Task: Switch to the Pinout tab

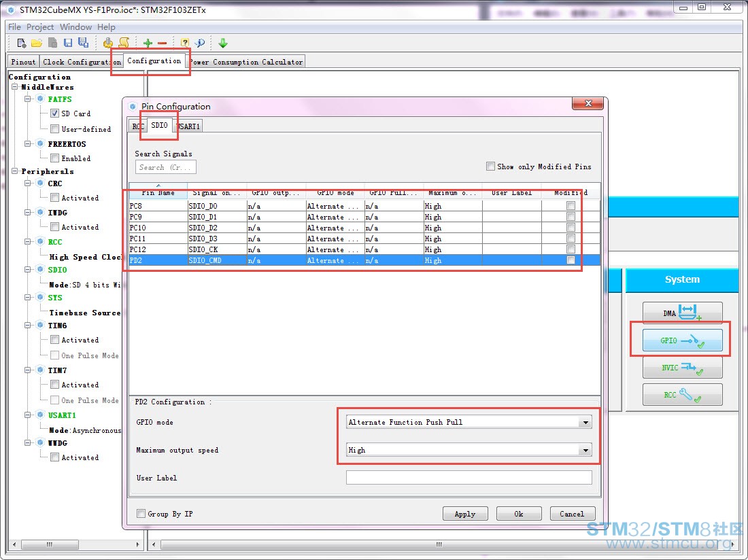Action: 23,62
